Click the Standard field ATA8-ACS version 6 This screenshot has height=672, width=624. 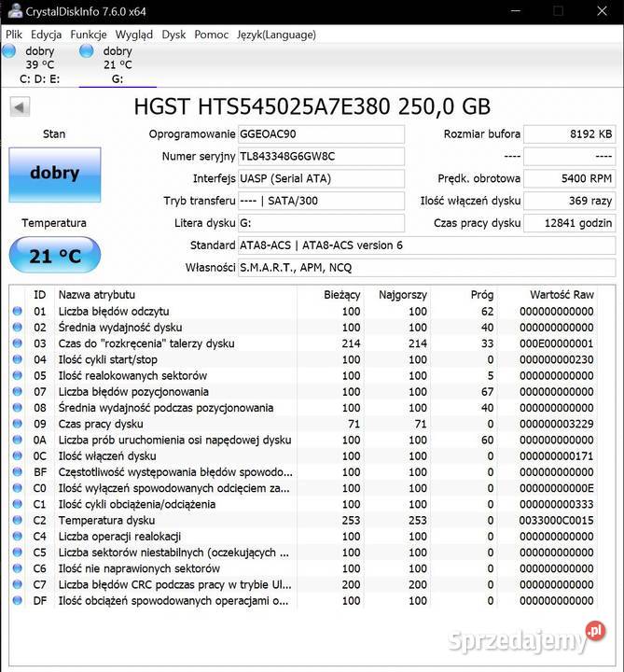pyautogui.click(x=426, y=245)
